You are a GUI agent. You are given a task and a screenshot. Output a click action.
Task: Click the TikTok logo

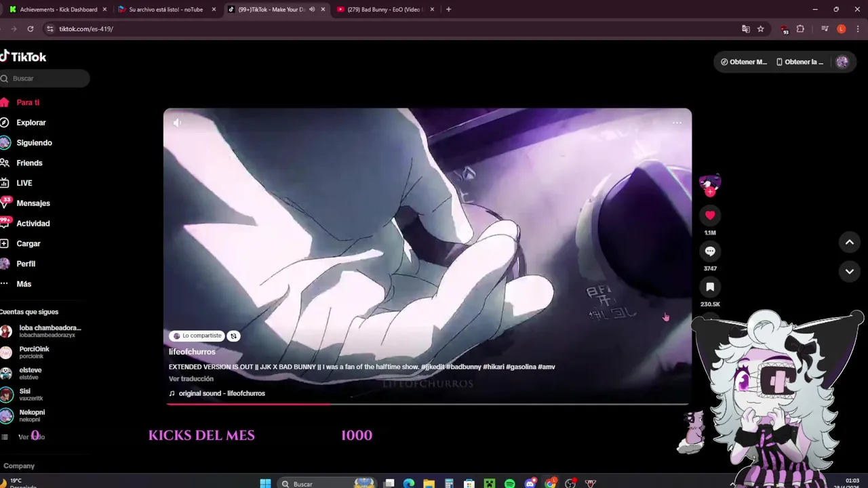pos(23,57)
